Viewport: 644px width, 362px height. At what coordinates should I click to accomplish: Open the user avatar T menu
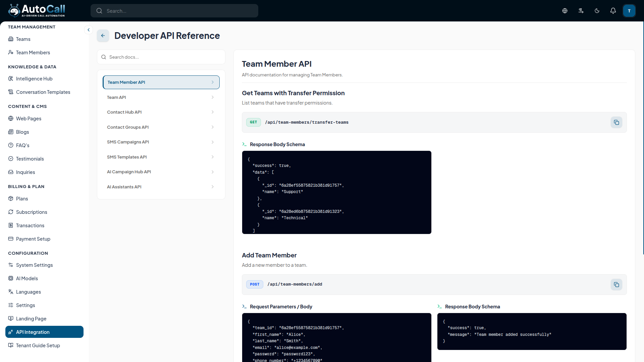(629, 11)
